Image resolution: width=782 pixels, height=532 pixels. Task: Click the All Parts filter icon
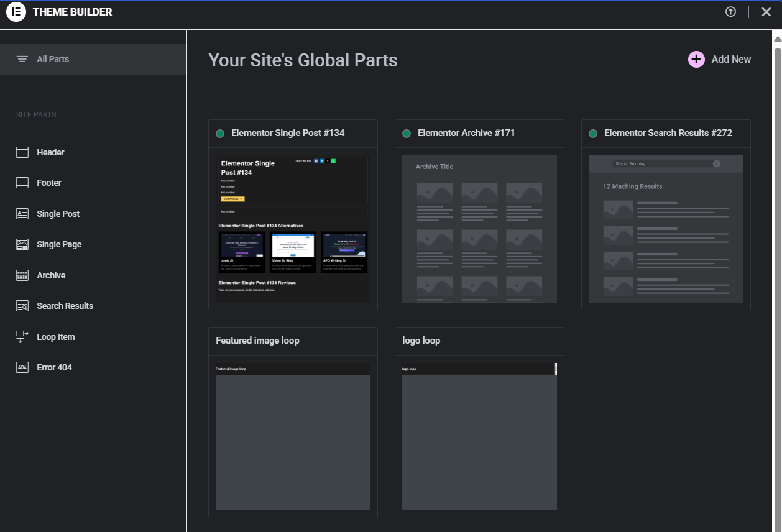22,59
